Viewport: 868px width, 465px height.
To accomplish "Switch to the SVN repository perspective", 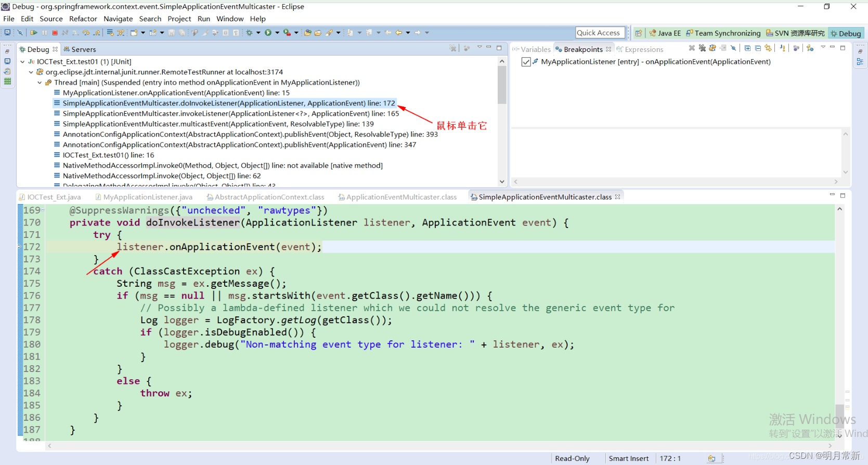I will click(x=795, y=33).
